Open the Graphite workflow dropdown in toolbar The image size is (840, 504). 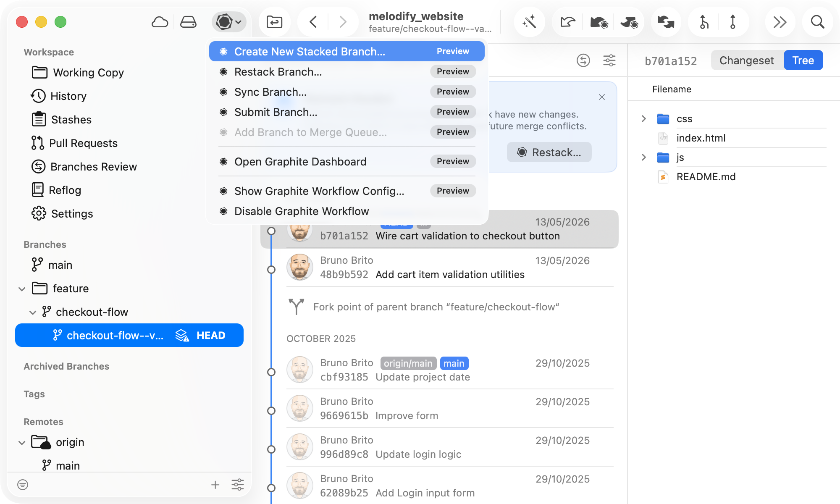coord(229,22)
